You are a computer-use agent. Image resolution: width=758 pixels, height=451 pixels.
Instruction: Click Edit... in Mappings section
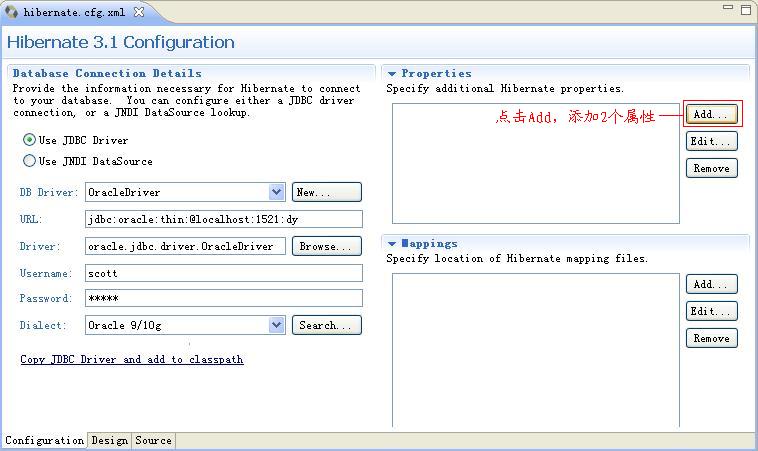(712, 311)
